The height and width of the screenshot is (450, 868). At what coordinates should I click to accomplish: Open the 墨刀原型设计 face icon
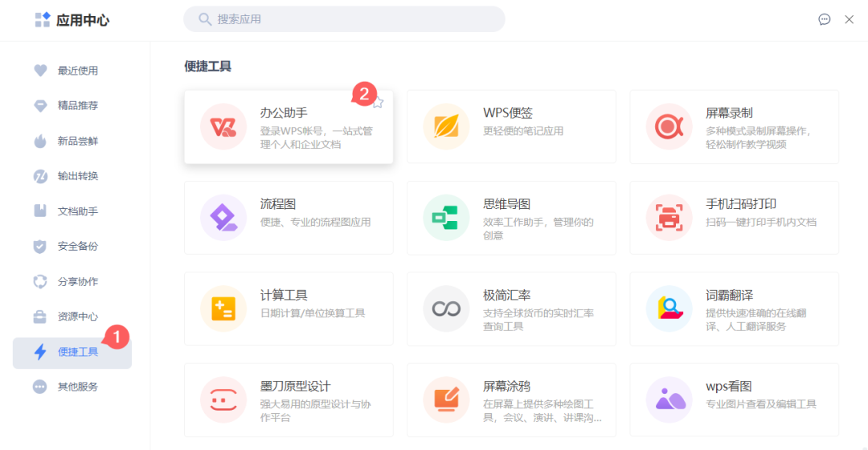[223, 399]
